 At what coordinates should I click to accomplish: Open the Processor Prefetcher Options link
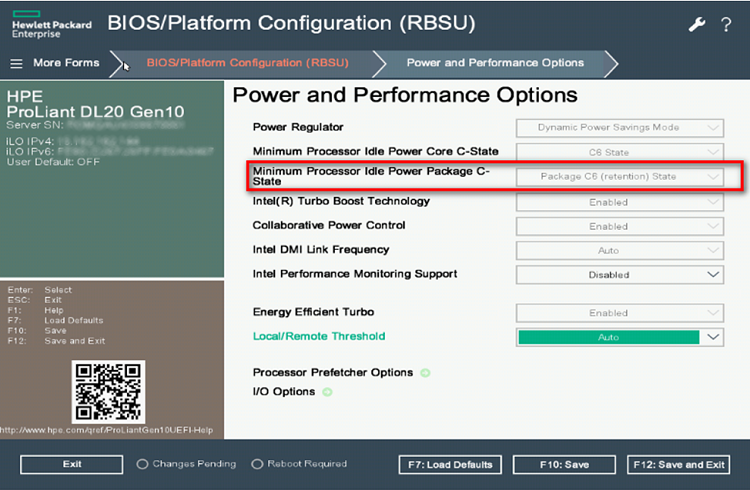click(x=332, y=373)
